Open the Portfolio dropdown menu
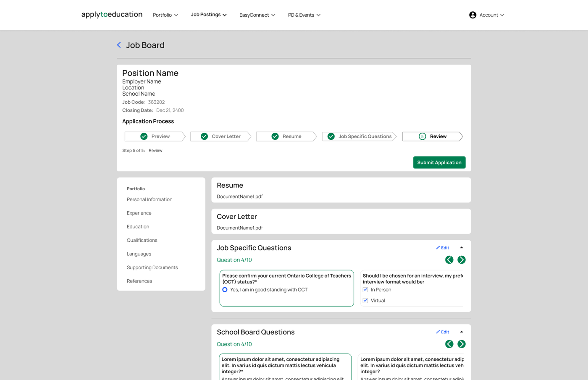The width and height of the screenshot is (588, 380). point(165,15)
